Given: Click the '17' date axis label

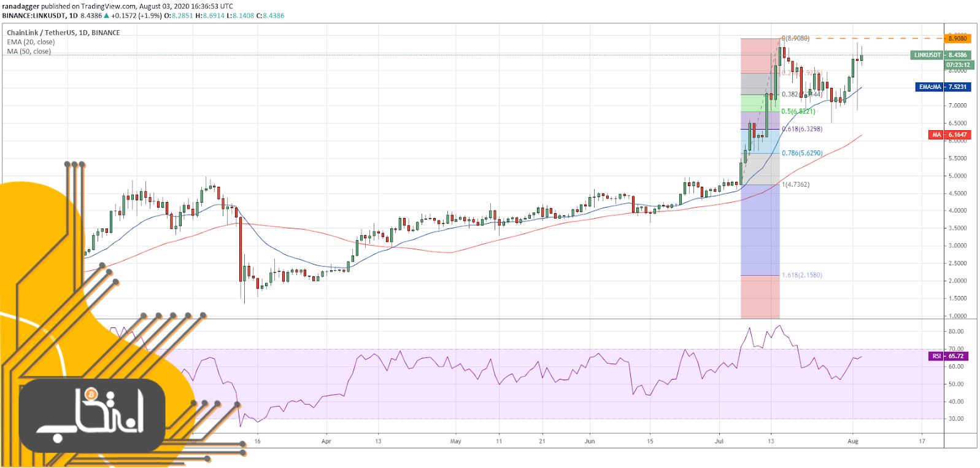Looking at the screenshot, I should coord(922,441).
